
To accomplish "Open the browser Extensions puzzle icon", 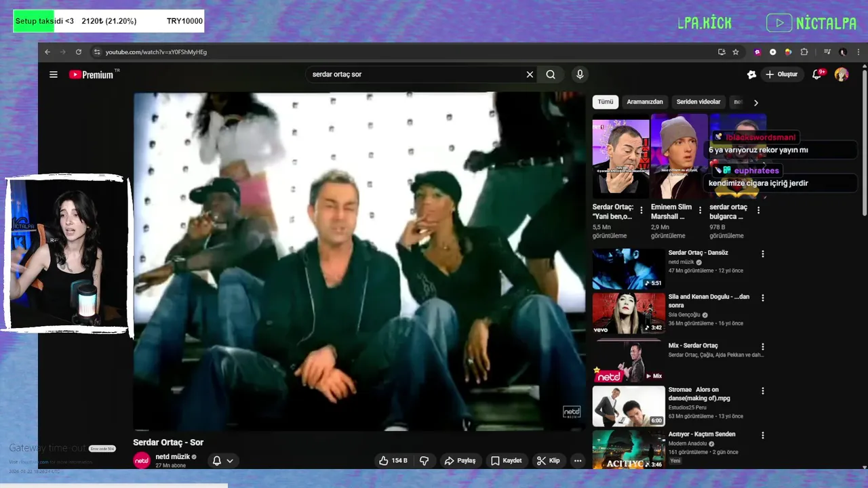I will (x=804, y=52).
